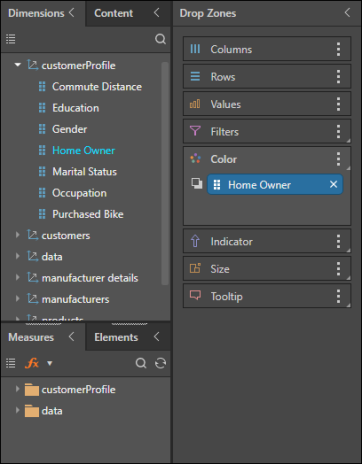Open the Filters drop zone options menu
The height and width of the screenshot is (464, 362).
[338, 132]
